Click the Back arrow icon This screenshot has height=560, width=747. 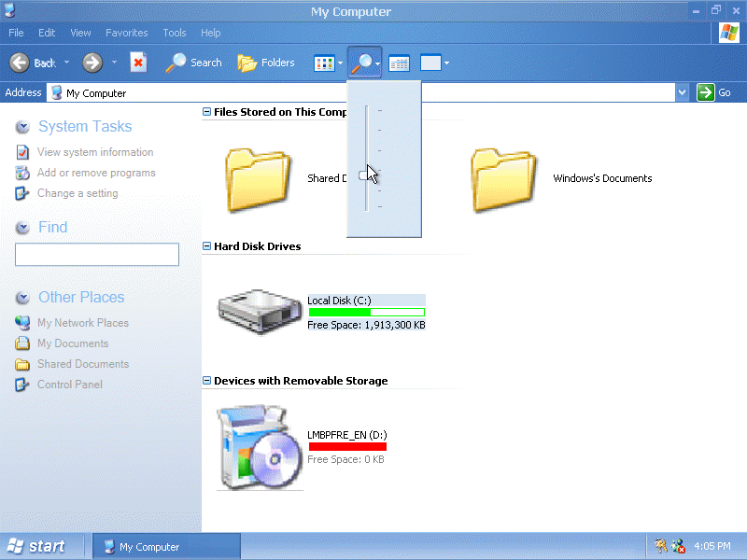[20, 63]
